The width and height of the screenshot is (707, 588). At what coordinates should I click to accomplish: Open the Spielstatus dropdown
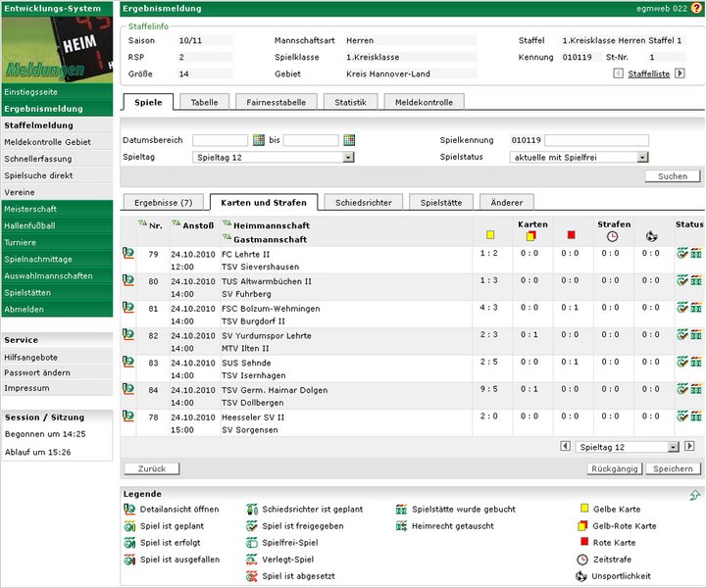643,157
